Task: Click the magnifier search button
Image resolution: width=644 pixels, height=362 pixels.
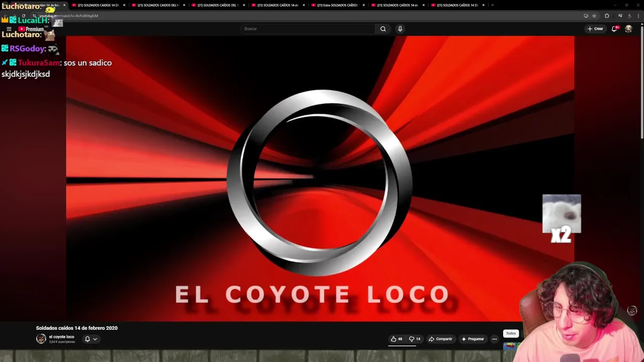Action: click(383, 29)
